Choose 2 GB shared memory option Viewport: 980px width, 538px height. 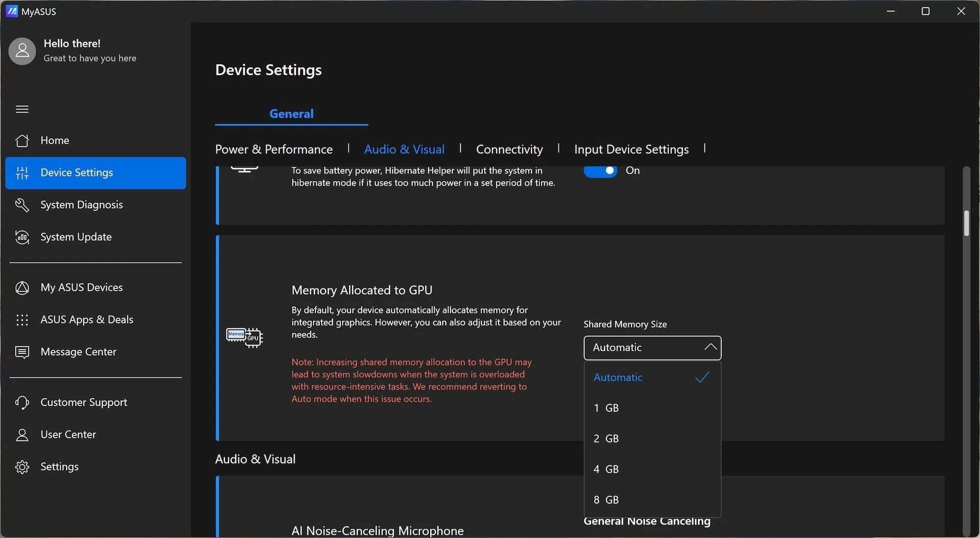click(x=652, y=438)
